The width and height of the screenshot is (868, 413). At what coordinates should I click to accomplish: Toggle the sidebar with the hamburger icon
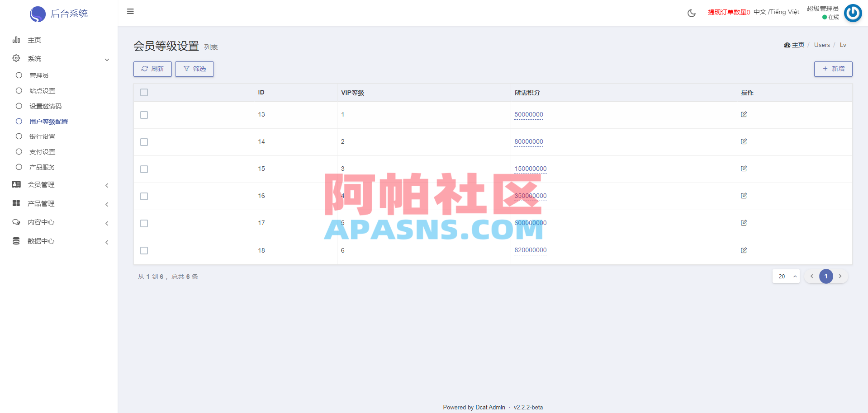click(130, 11)
